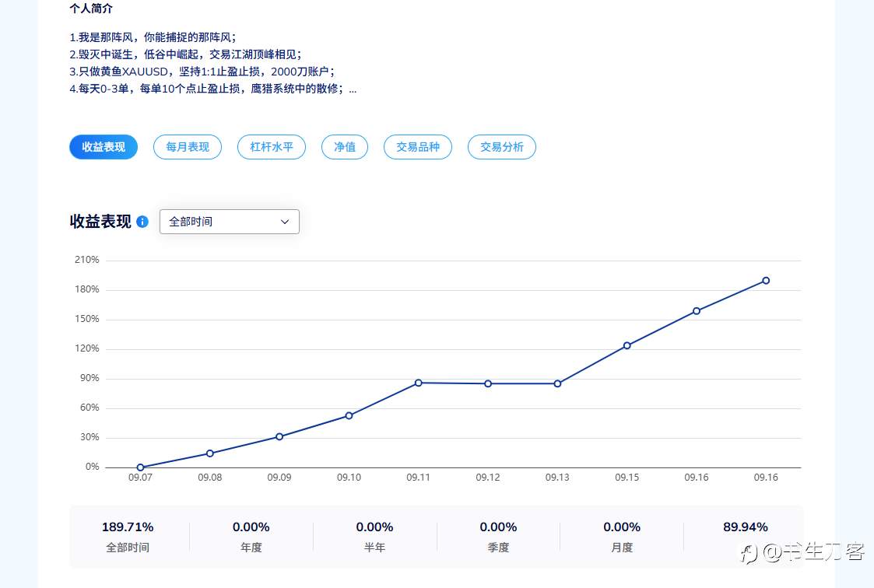The height and width of the screenshot is (588, 874).
Task: Click the chart data point for 09.12
Action: point(488,383)
